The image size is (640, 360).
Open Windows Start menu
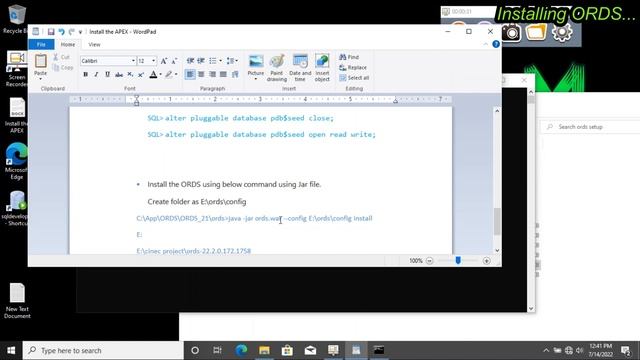(11, 350)
